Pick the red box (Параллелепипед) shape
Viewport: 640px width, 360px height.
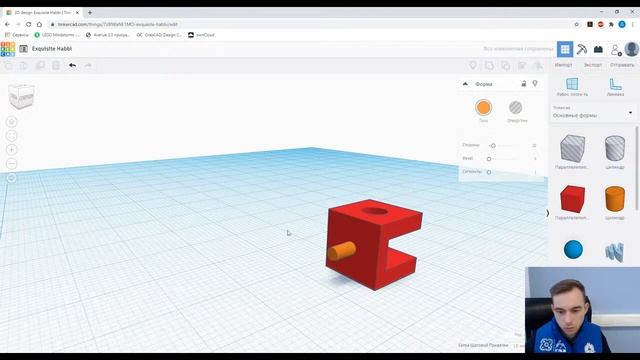572,199
